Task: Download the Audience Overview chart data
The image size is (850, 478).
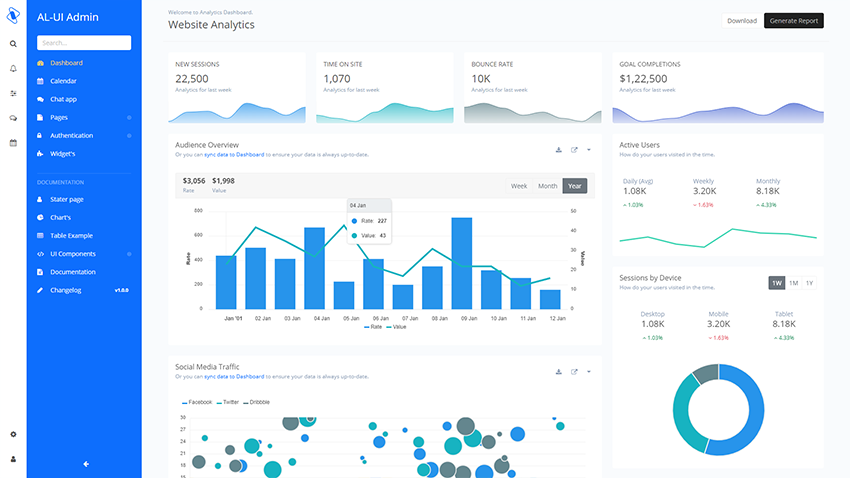Action: pyautogui.click(x=558, y=150)
